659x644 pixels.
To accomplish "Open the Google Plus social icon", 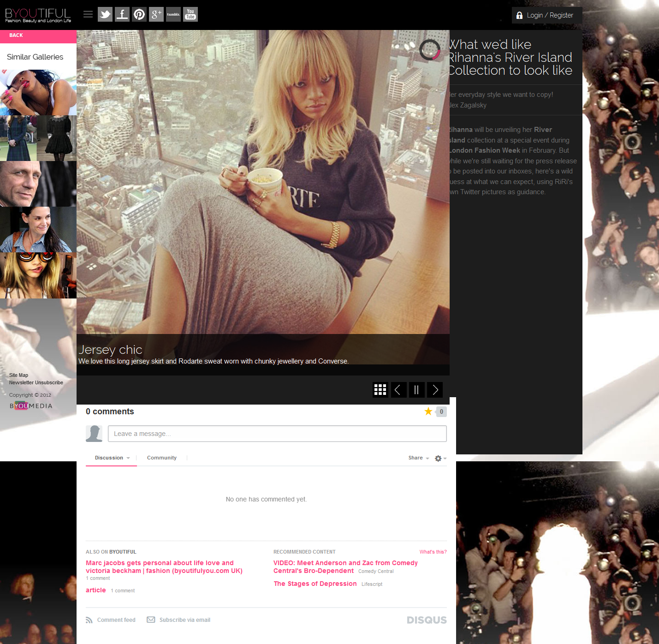I will 156,14.
